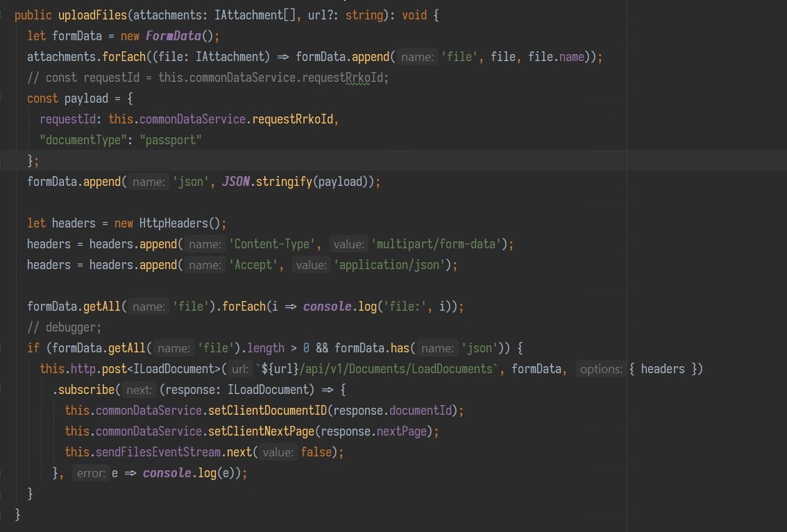Click the "passport" string value

170,140
